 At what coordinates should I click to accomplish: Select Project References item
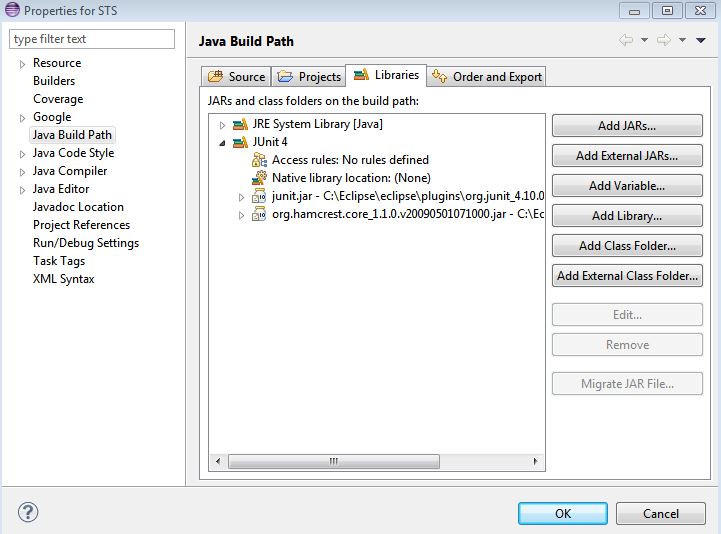pyautogui.click(x=81, y=225)
